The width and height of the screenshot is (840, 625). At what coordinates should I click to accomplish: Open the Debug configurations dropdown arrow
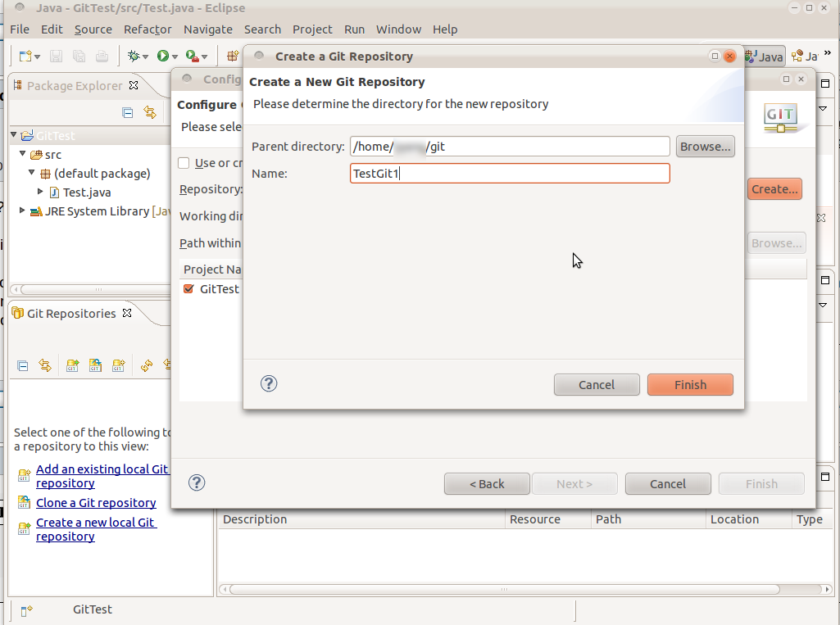point(145,57)
